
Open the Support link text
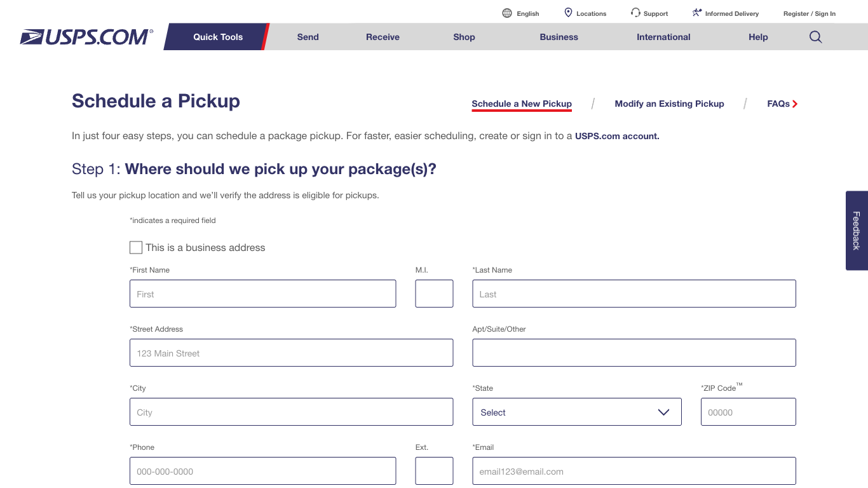coord(656,13)
